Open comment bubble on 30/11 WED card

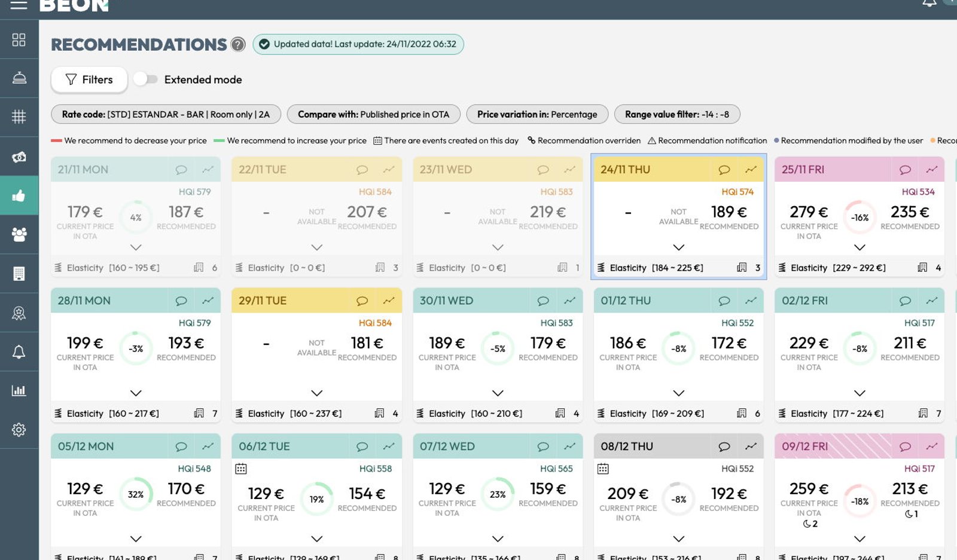click(x=542, y=301)
